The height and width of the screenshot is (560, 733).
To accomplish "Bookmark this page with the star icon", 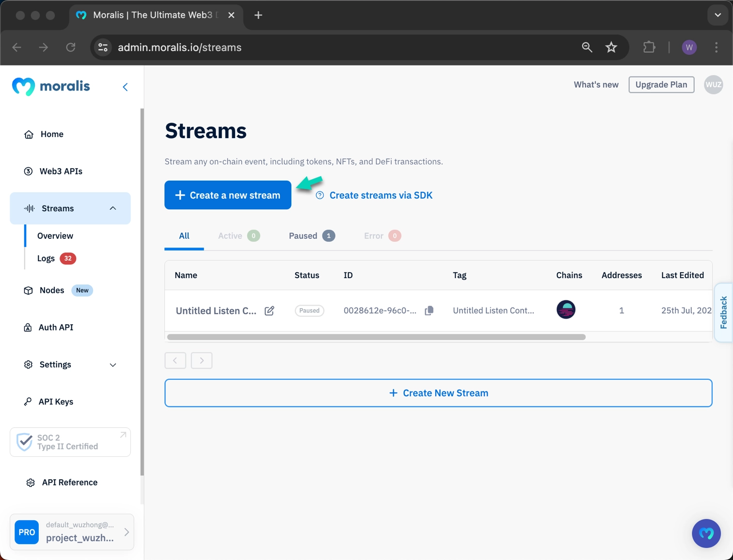I will 611,47.
